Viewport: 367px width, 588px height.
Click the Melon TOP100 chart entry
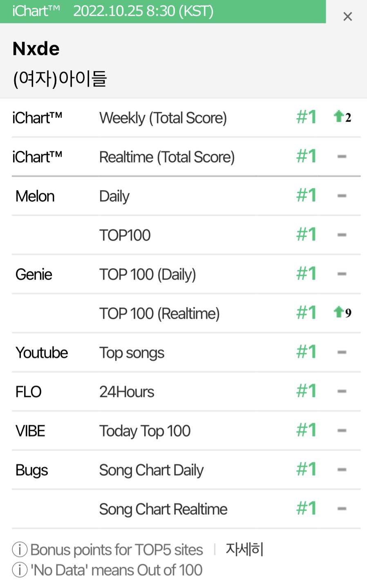tap(125, 235)
